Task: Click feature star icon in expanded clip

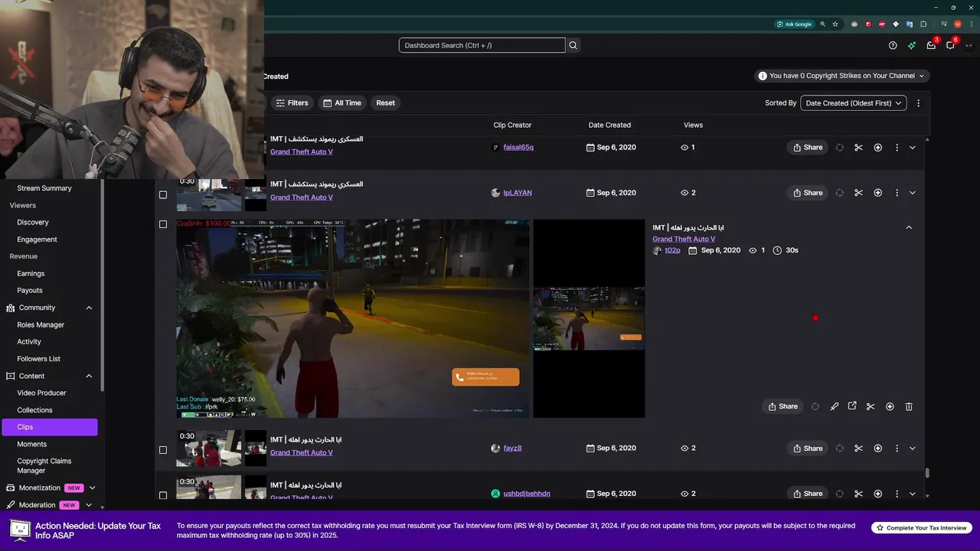Action: coord(890,406)
